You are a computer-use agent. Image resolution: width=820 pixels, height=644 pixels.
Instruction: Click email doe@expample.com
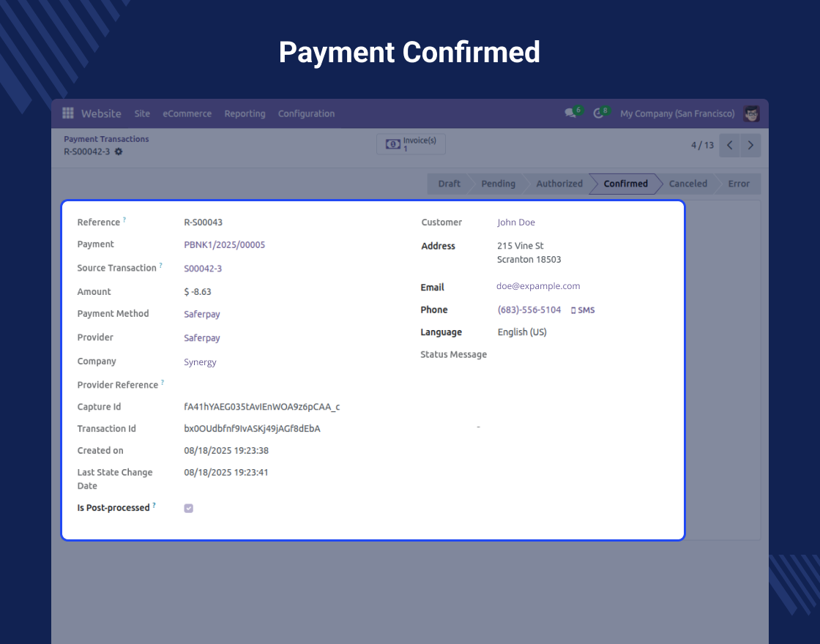pos(538,286)
